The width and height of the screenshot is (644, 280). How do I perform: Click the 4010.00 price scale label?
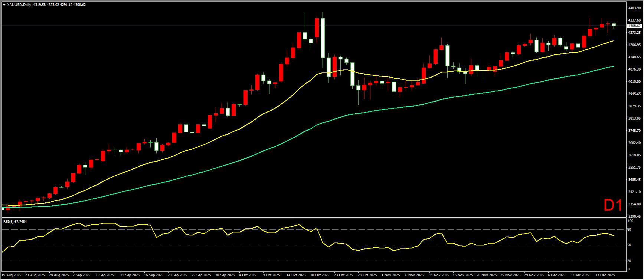coord(634,81)
